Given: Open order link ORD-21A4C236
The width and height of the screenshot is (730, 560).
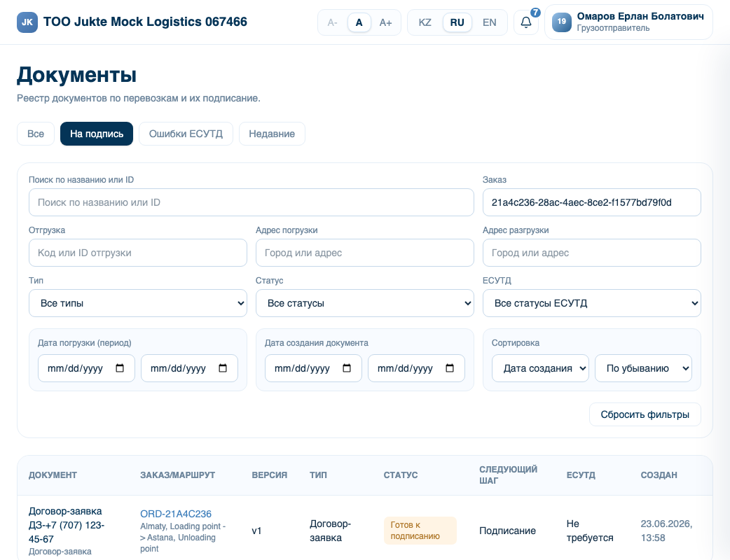Looking at the screenshot, I should tap(176, 514).
